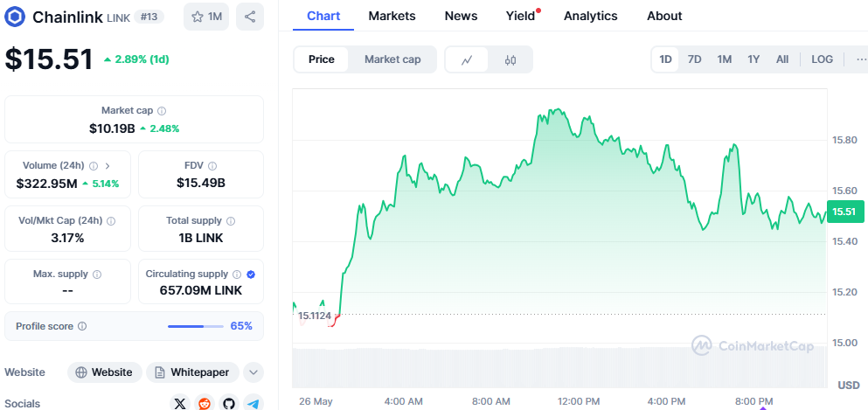Open the Whitepaper button
Image resolution: width=868 pixels, height=410 pixels.
[192, 372]
